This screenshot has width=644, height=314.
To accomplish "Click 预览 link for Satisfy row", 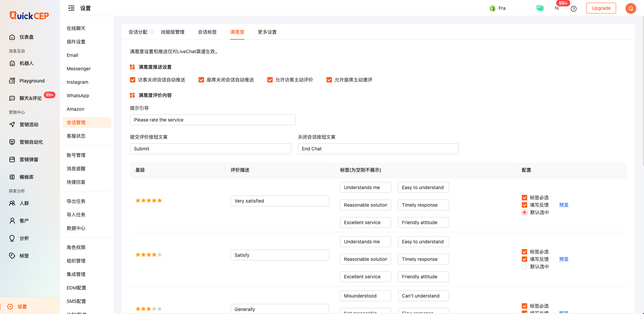I will point(564,259).
